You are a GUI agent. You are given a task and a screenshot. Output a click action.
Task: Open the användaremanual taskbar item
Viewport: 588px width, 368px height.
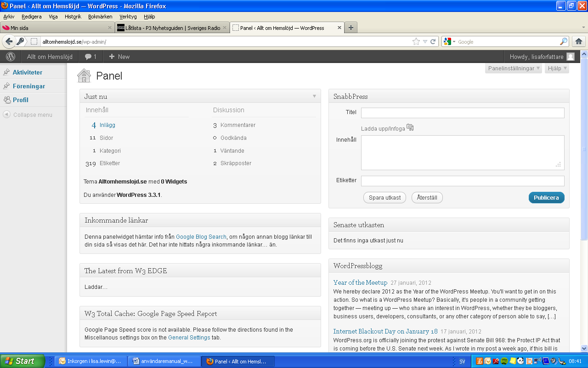(x=164, y=361)
